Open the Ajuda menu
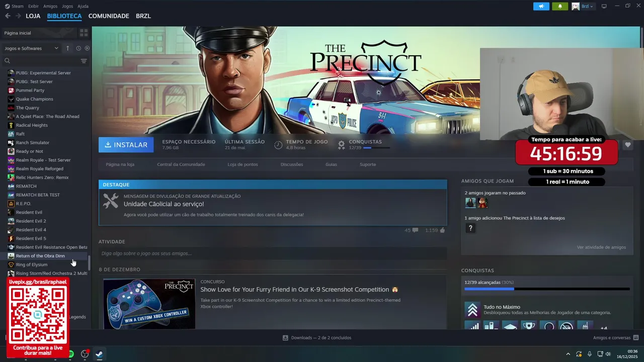644x362 pixels. (x=83, y=6)
